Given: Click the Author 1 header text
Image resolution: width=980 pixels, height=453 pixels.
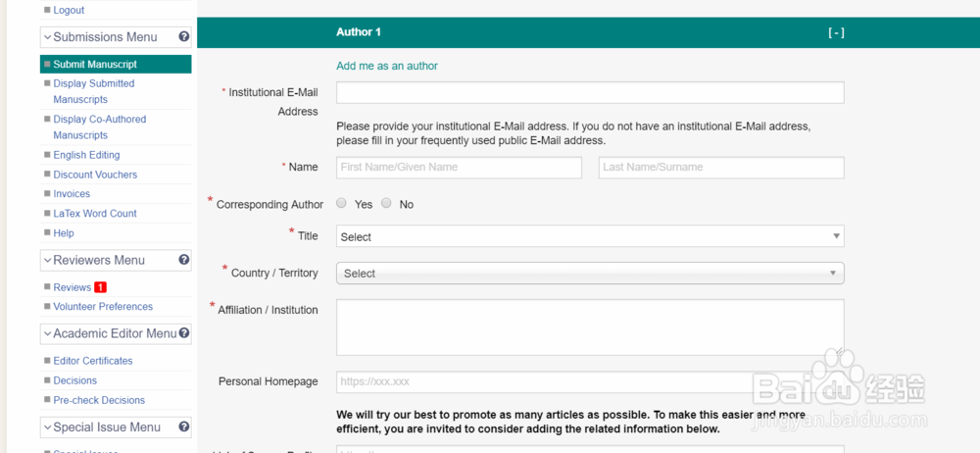Looking at the screenshot, I should coord(358,32).
